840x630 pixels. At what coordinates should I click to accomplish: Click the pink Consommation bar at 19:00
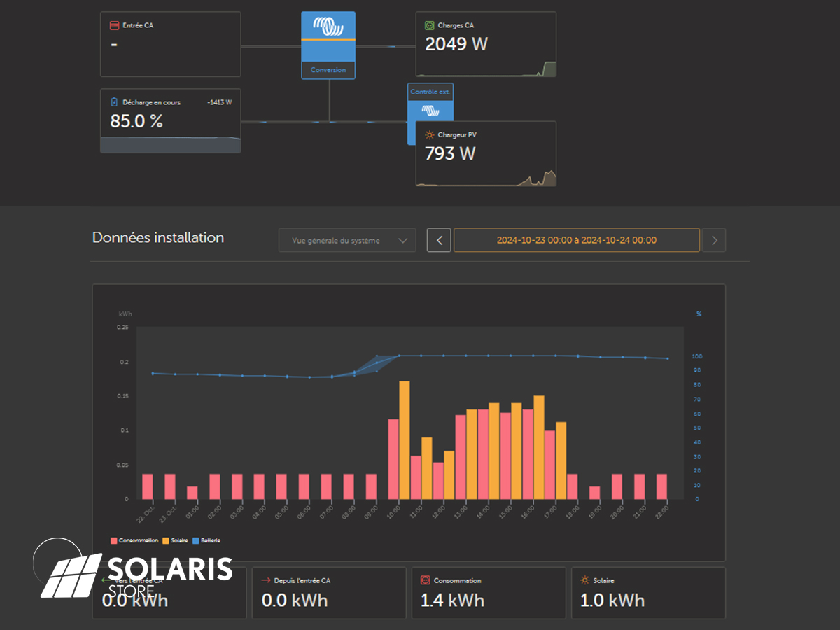595,493
